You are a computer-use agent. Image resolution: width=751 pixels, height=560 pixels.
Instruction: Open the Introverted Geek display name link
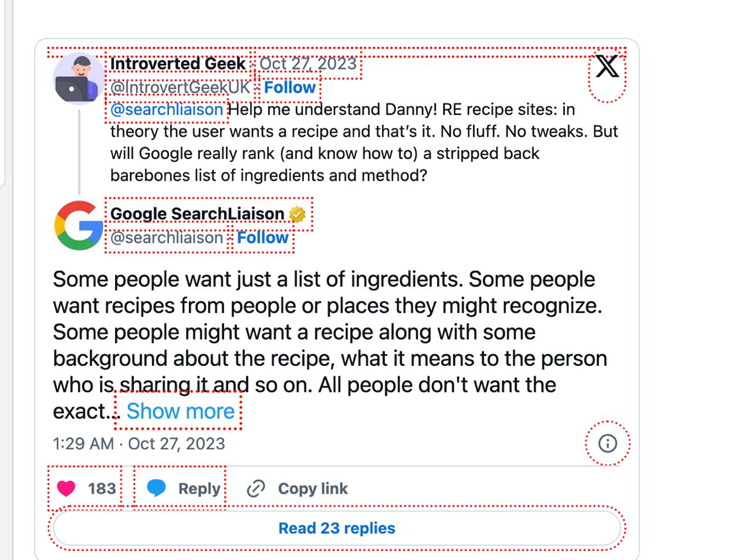coord(178,63)
